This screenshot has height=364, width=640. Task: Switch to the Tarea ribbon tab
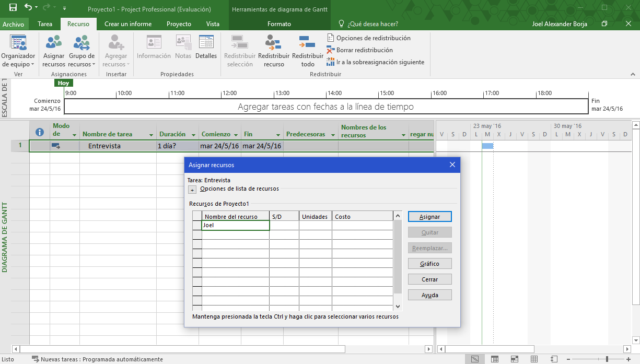click(x=45, y=24)
